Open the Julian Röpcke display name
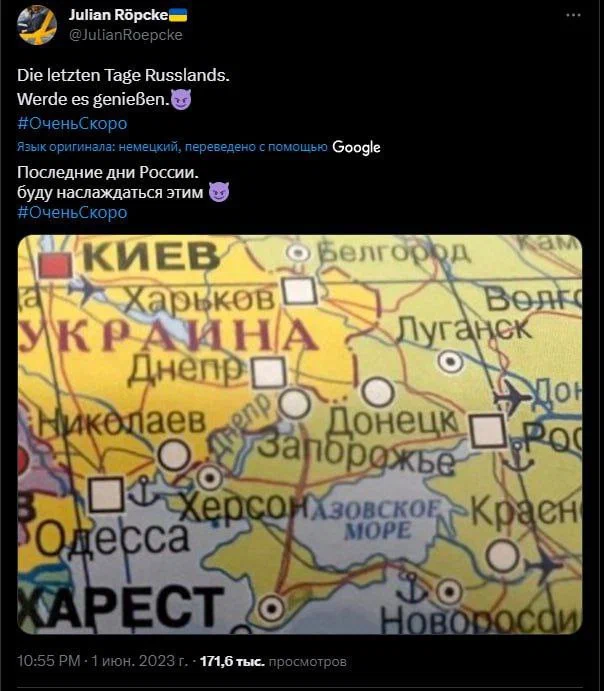The image size is (604, 691). point(118,15)
